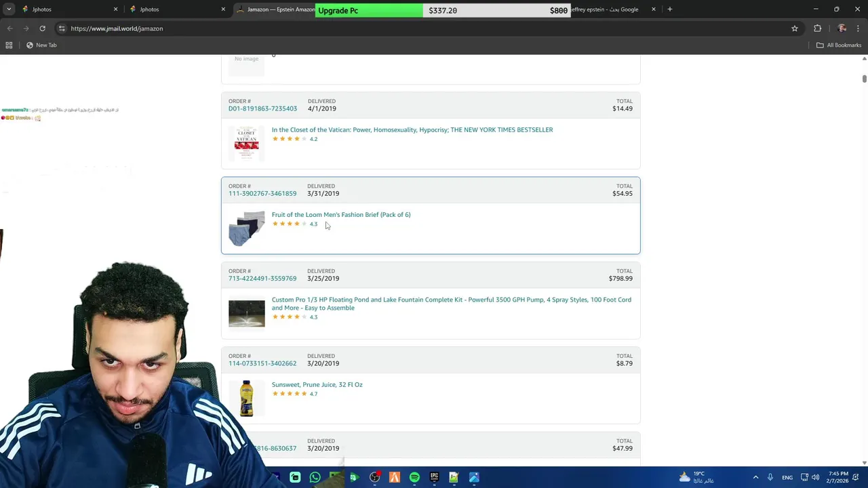
Task: Open OBS Studio from the taskbar
Action: [374, 478]
